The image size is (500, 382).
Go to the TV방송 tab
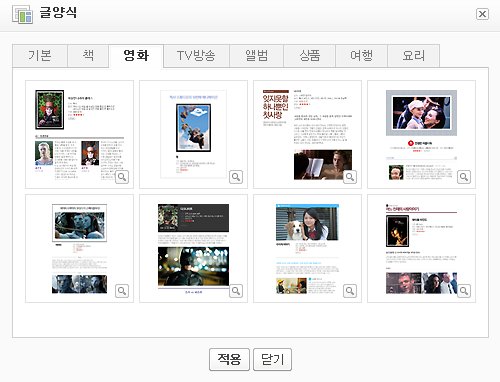click(196, 56)
